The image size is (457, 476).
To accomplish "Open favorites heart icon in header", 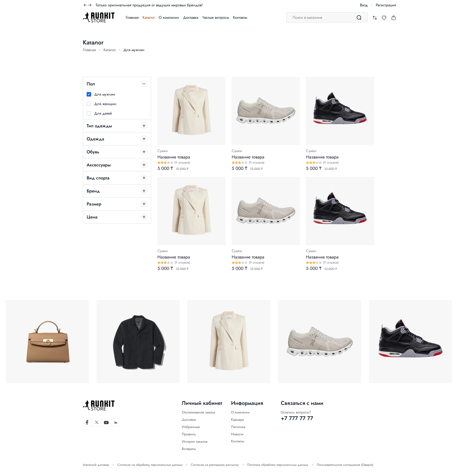I will [384, 18].
